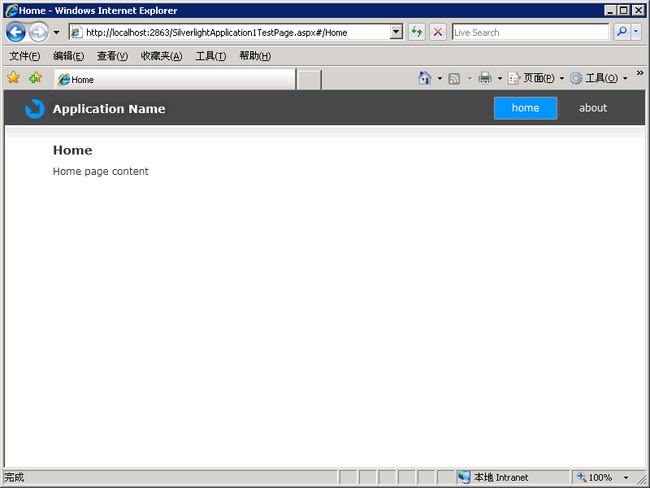Open the 编辑(E) menu
Image resolution: width=650 pixels, height=488 pixels.
pos(68,56)
